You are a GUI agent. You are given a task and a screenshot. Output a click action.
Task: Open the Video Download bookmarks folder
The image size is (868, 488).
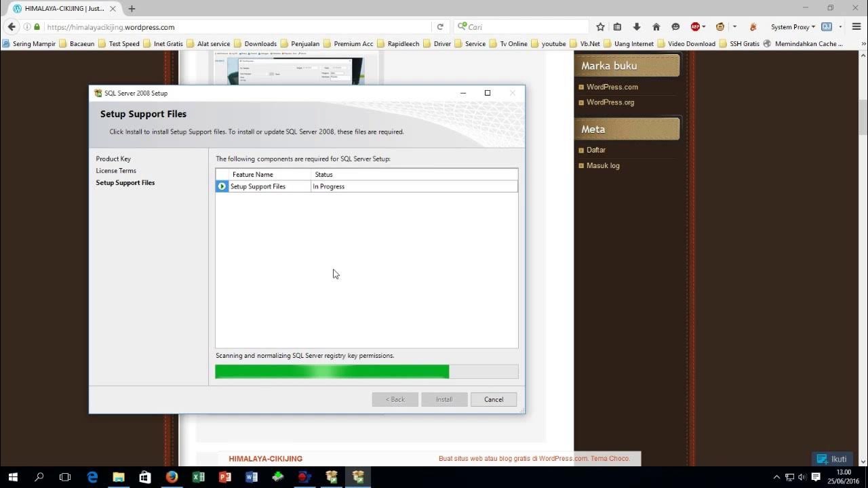point(686,43)
